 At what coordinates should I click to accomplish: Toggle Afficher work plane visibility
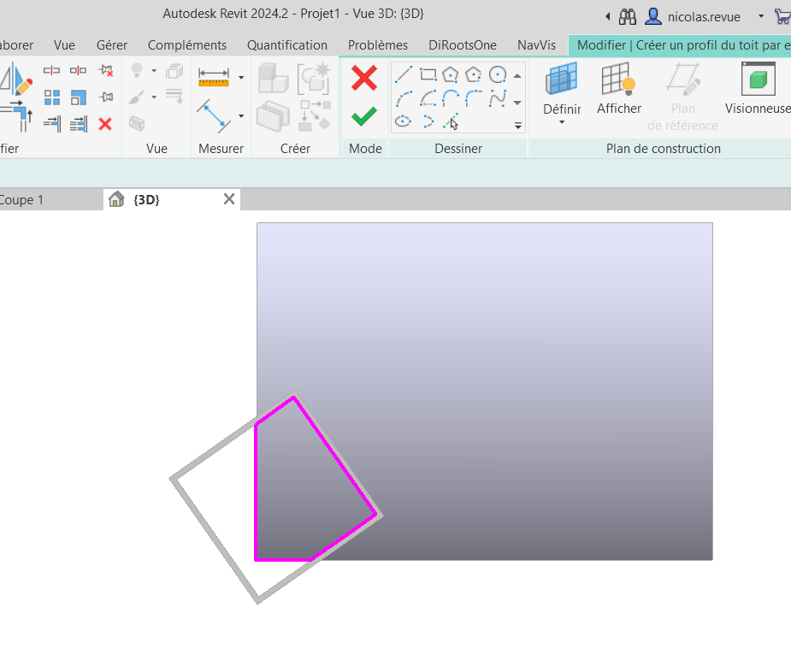click(618, 88)
